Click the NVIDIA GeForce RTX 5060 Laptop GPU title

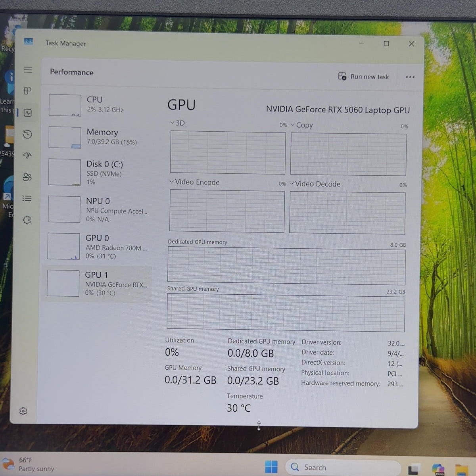tap(338, 110)
